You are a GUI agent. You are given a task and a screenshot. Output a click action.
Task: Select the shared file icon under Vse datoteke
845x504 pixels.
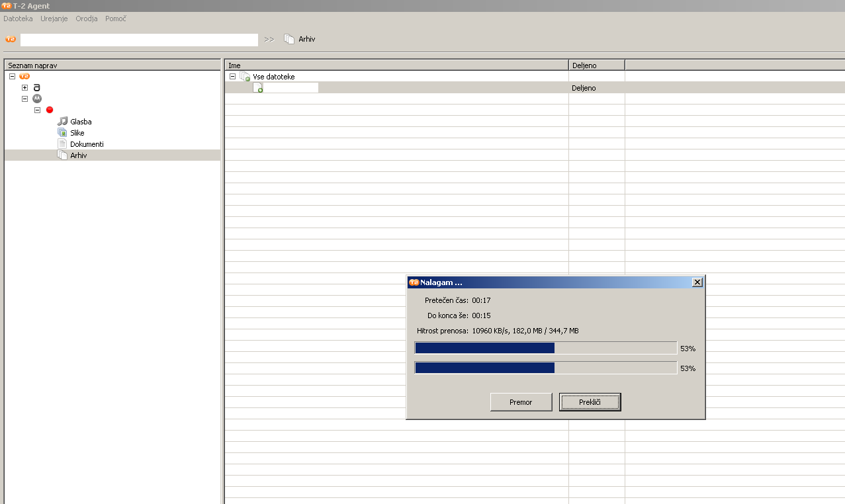[x=258, y=88]
